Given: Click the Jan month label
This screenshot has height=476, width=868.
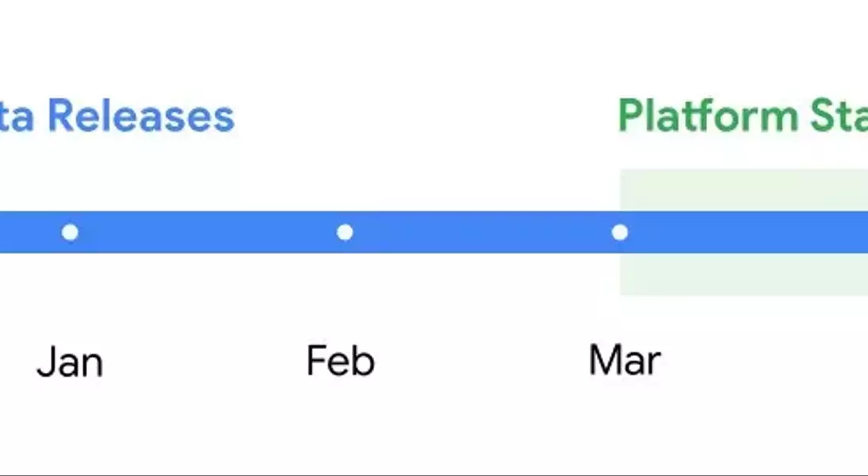Looking at the screenshot, I should tap(70, 362).
